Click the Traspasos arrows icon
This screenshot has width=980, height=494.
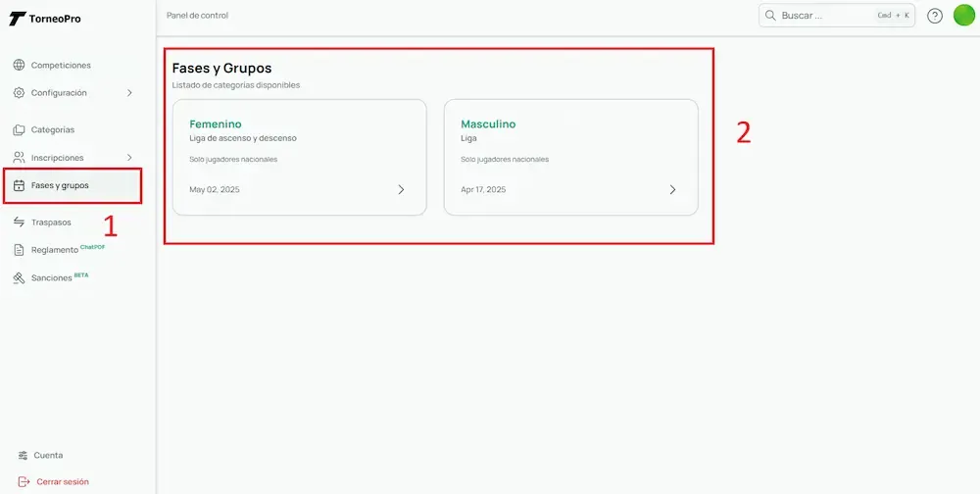20,222
